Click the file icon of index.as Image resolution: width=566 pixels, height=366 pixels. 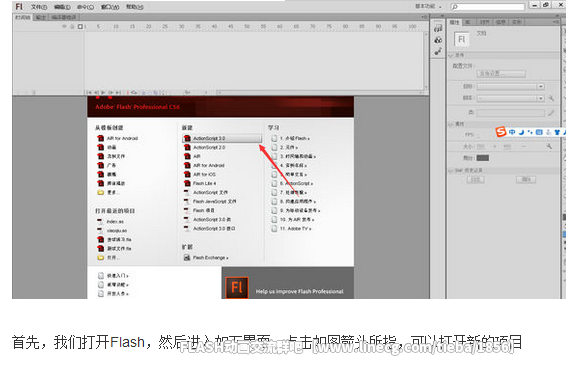pos(100,221)
